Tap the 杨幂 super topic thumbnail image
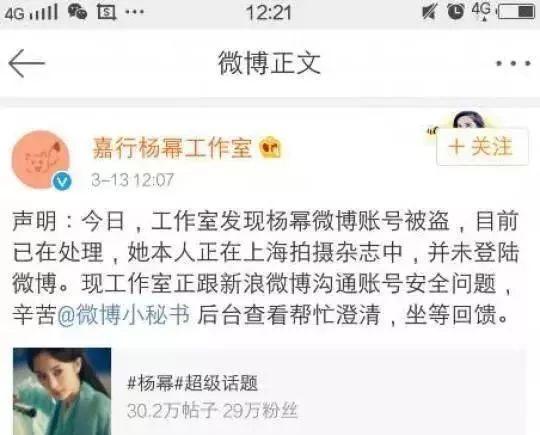This screenshot has width=540, height=435. [x=62, y=391]
